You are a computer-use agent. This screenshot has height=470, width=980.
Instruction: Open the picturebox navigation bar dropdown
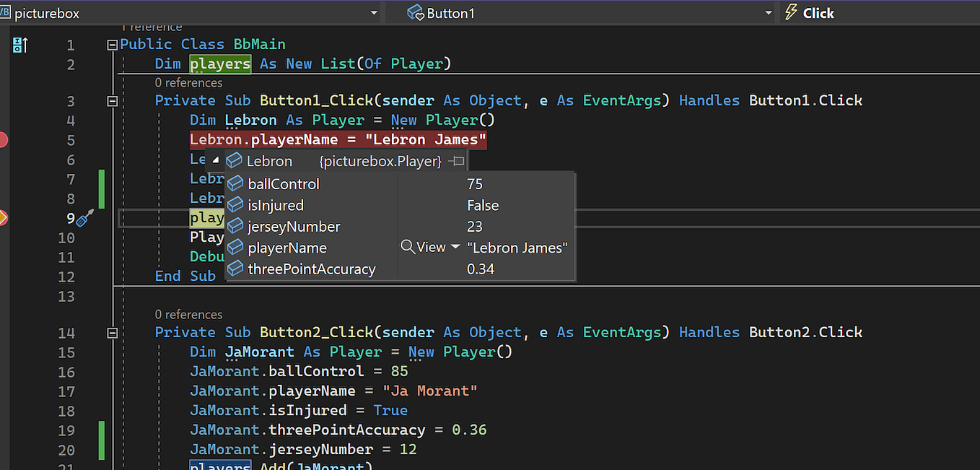374,12
